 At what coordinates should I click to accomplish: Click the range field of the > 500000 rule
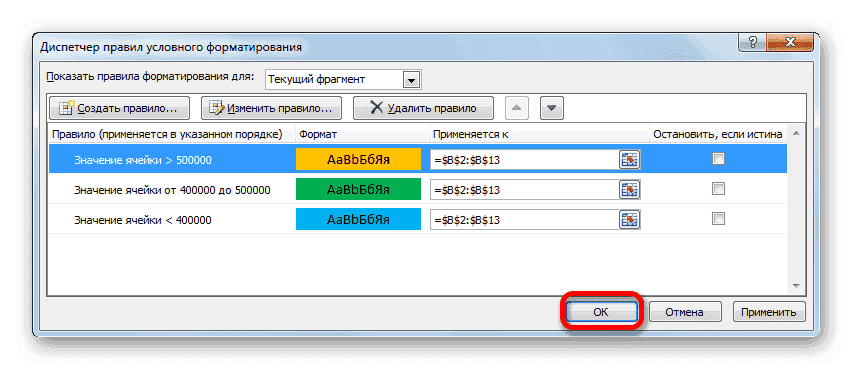(x=524, y=159)
